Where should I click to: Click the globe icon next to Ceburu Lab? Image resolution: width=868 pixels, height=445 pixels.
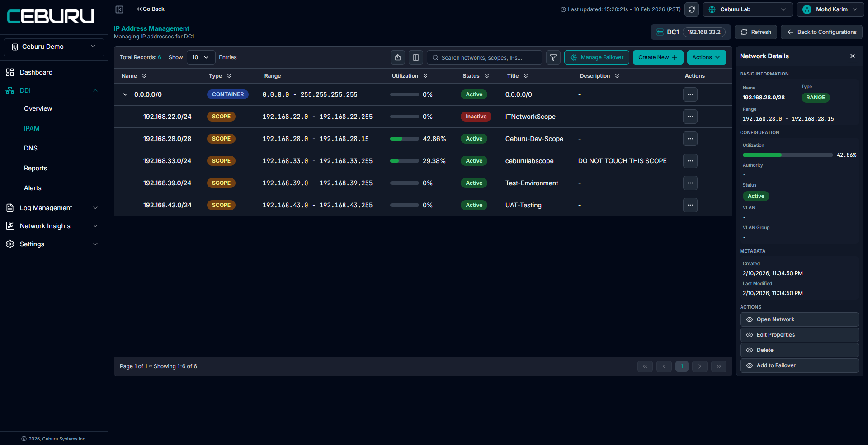point(712,9)
